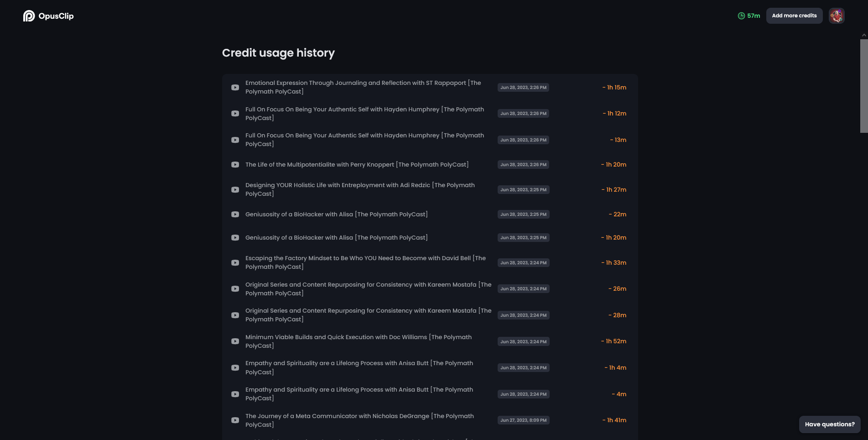This screenshot has height=440, width=868.
Task: Select Minimum Viable Builds entry title
Action: (358, 341)
